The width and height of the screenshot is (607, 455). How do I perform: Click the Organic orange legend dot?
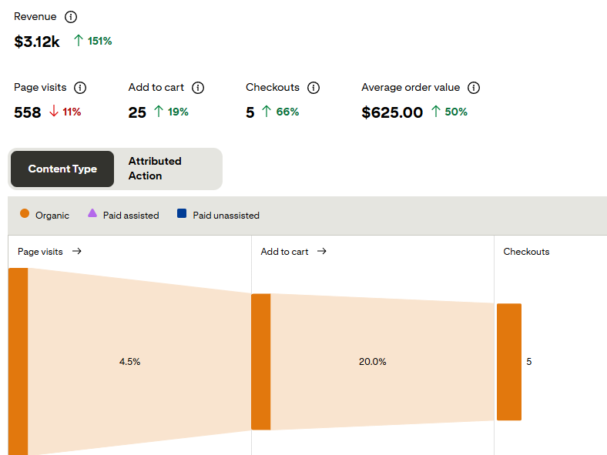[24, 214]
